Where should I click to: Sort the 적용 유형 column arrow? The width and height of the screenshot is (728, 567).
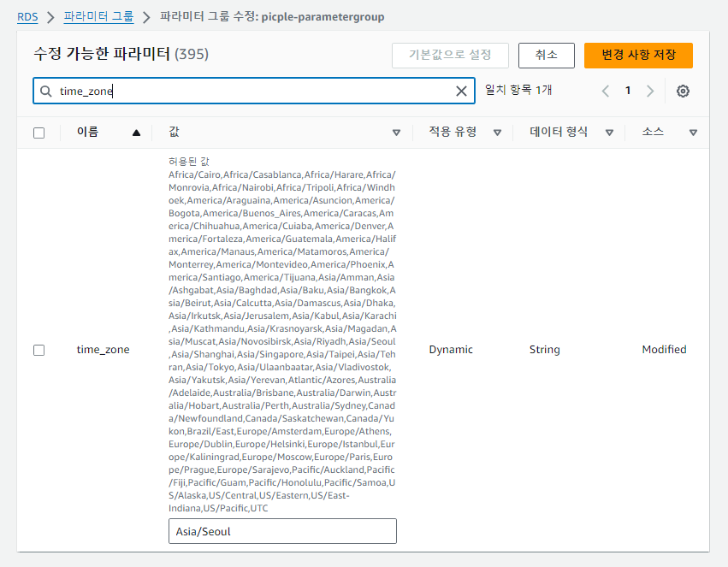(497, 133)
